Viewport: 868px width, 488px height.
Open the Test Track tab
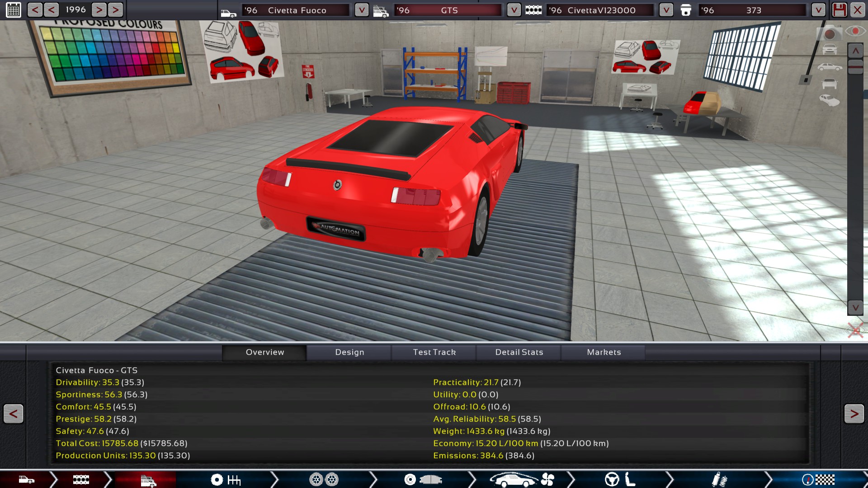pyautogui.click(x=434, y=352)
